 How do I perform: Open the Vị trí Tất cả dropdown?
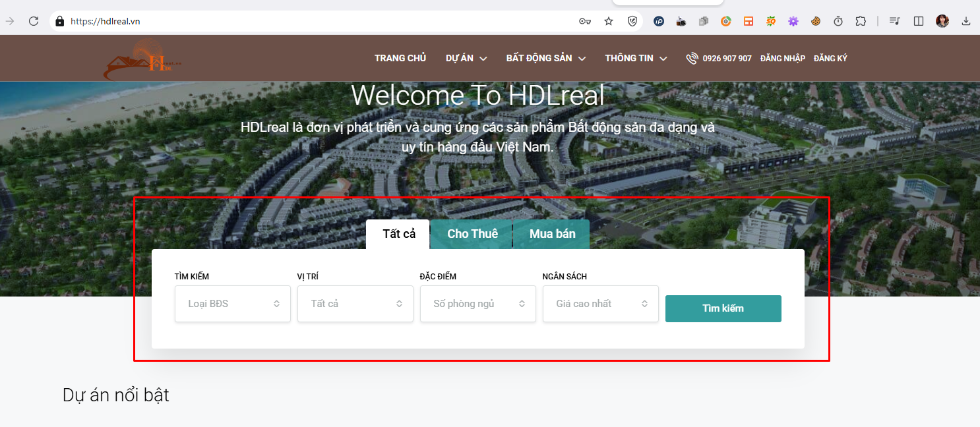[x=355, y=304]
